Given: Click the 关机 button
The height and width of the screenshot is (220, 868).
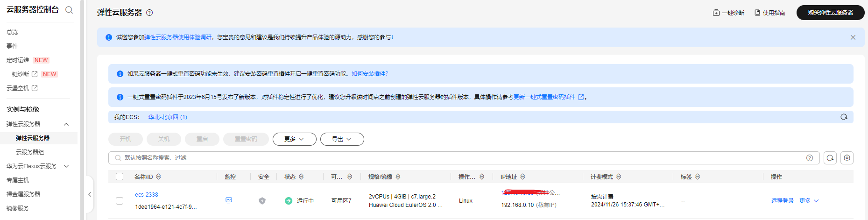Looking at the screenshot, I should pos(164,139).
